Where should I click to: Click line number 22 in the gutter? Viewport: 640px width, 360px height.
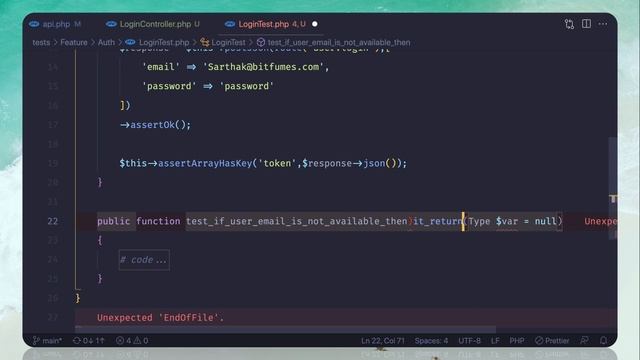click(53, 221)
